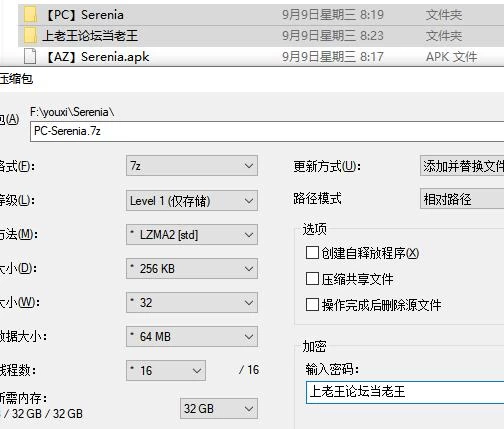Click the 上老王论坛当老王 folder icon

tap(30, 35)
